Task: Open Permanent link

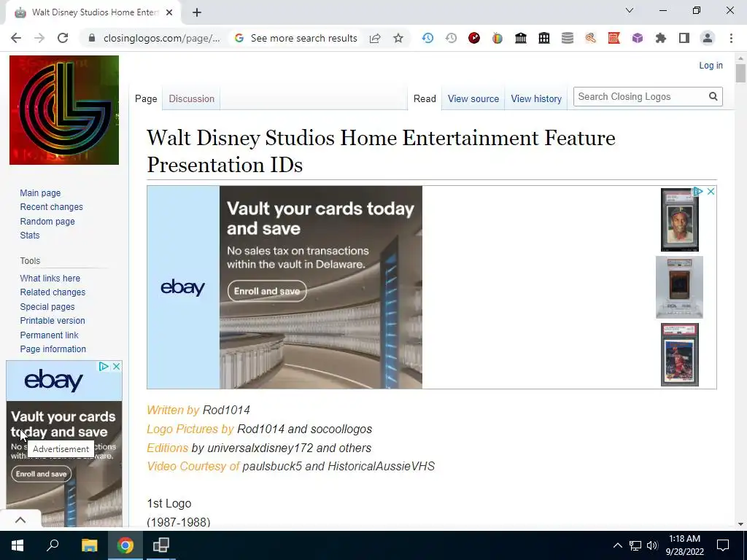Action: coord(49,335)
